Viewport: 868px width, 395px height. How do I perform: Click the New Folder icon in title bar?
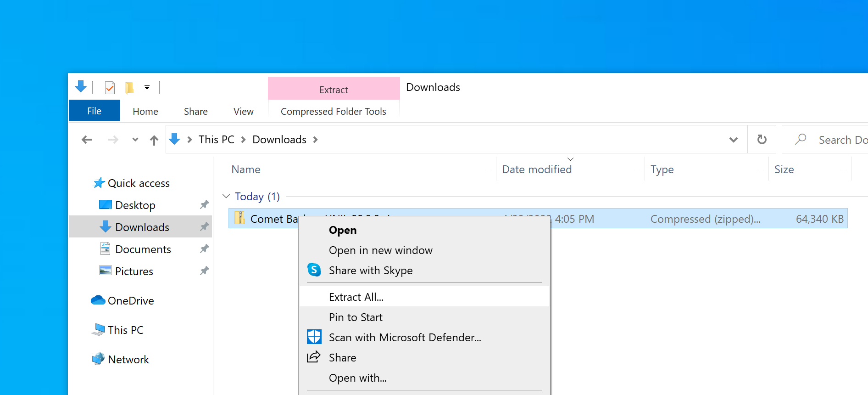click(x=129, y=87)
